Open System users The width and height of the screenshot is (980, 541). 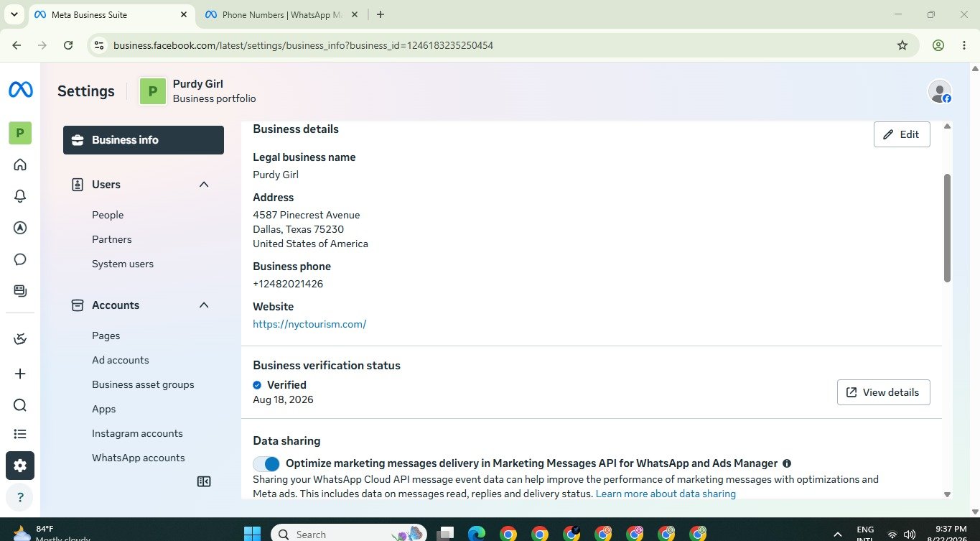[x=123, y=264]
